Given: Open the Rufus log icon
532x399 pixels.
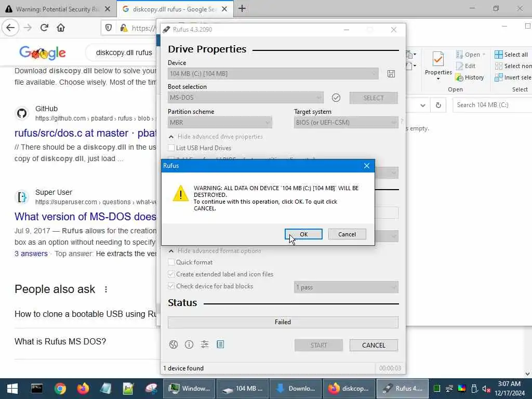Looking at the screenshot, I should click(220, 345).
